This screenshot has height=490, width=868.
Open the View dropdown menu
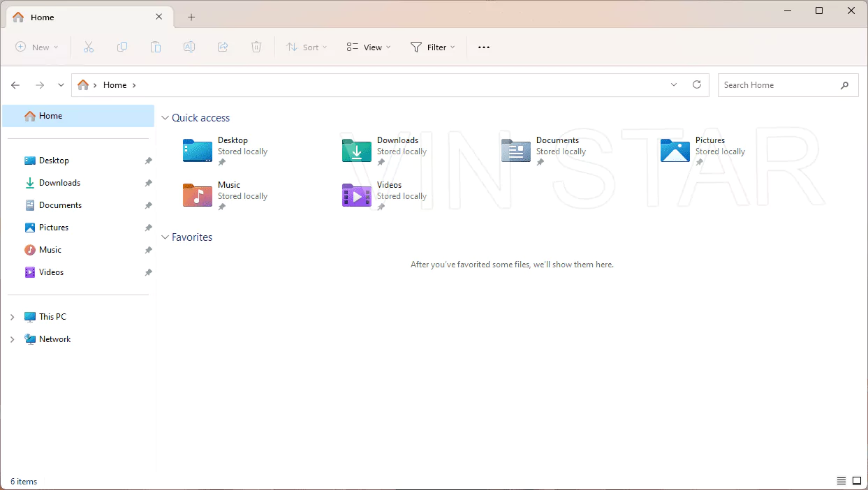coord(369,47)
